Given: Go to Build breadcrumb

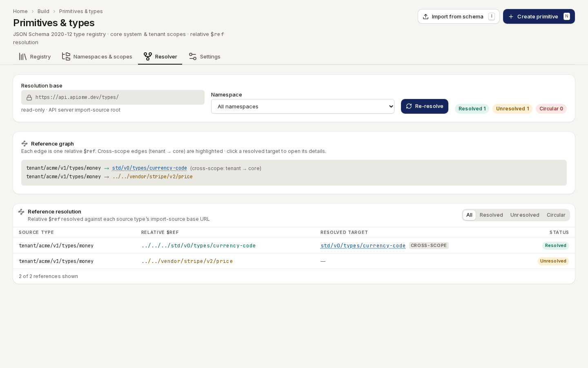Looking at the screenshot, I should click(x=43, y=11).
